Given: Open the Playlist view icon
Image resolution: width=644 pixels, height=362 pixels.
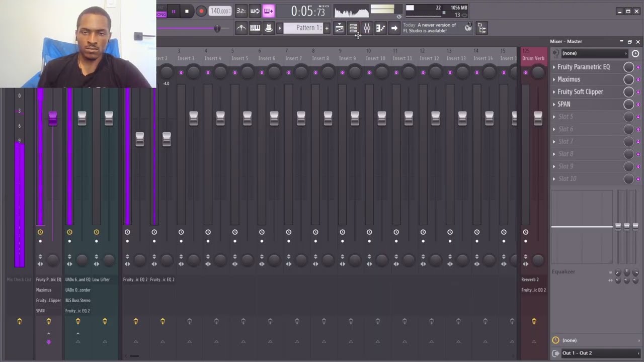Looking at the screenshot, I should tap(340, 28).
